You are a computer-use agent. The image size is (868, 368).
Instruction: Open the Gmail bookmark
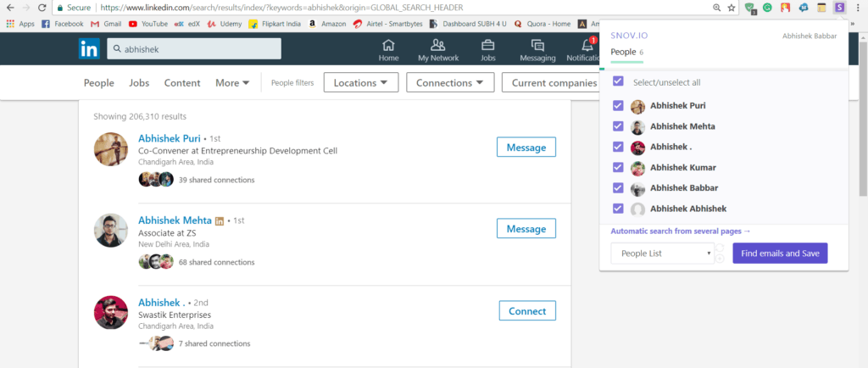[106, 24]
